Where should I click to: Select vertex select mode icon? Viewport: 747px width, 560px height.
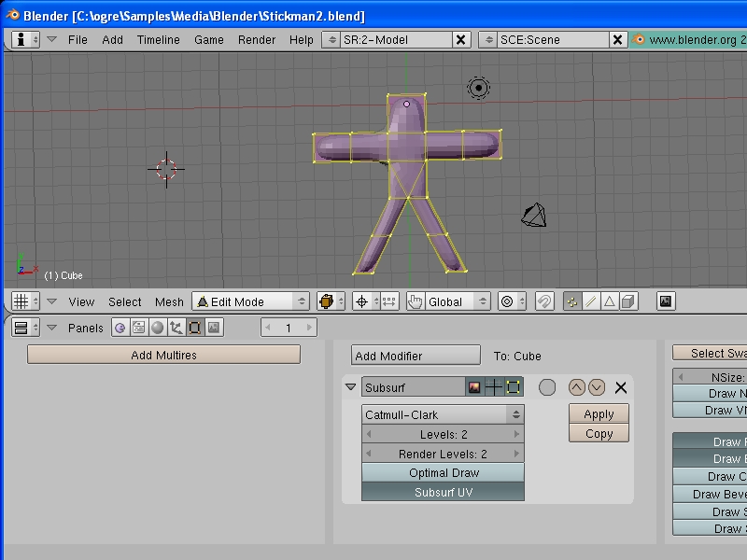572,301
